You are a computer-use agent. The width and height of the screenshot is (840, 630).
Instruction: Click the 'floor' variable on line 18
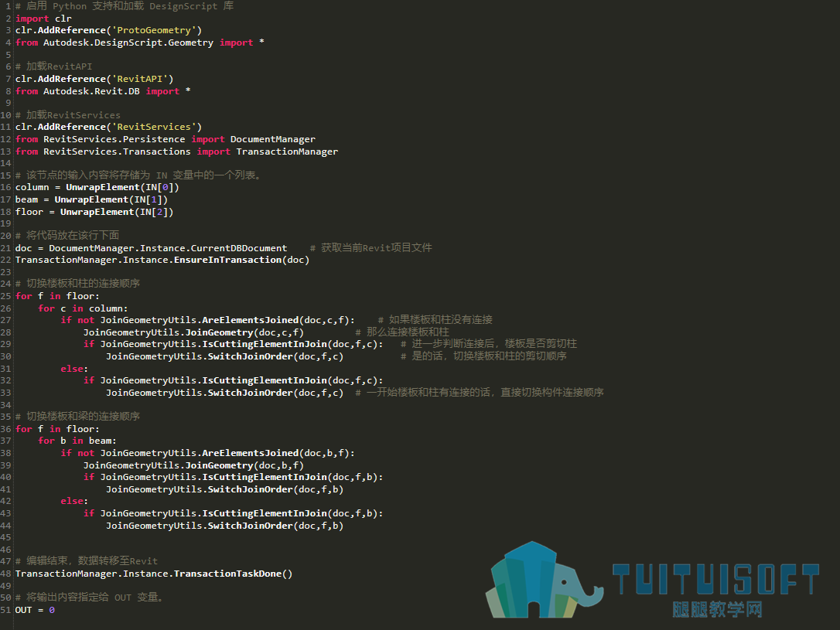[29, 212]
